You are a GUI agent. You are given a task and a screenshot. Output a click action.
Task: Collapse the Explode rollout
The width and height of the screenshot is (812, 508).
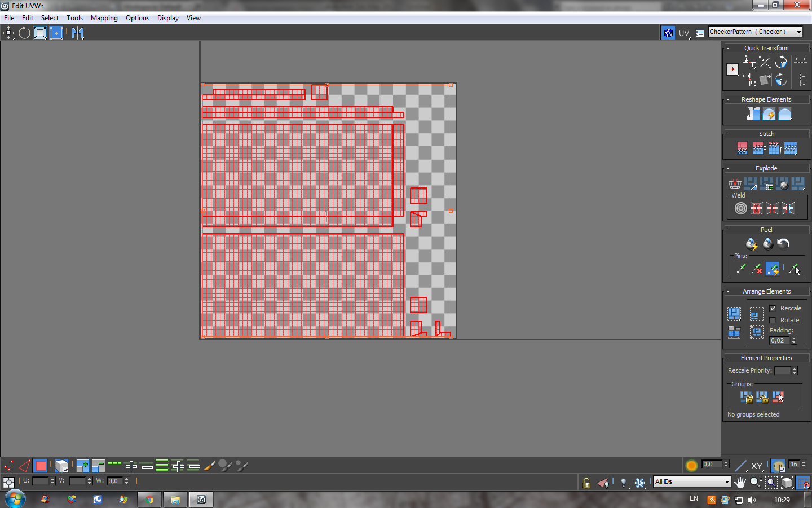pos(728,168)
